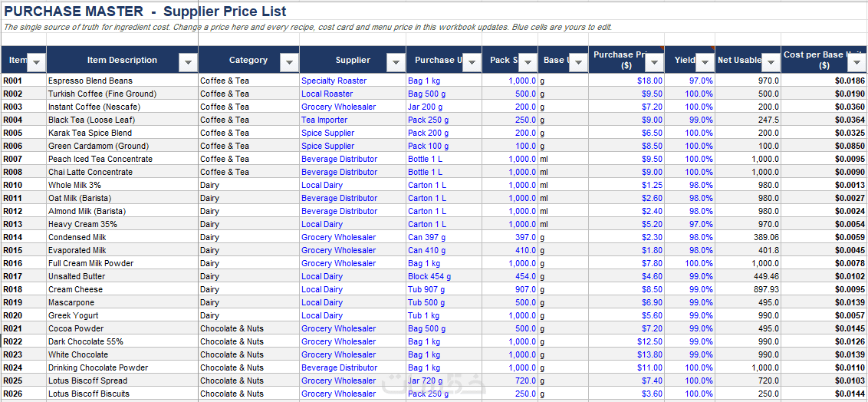Click the Tea Importer supplier cell
Viewport: 868px width, 402px height.
pos(353,120)
